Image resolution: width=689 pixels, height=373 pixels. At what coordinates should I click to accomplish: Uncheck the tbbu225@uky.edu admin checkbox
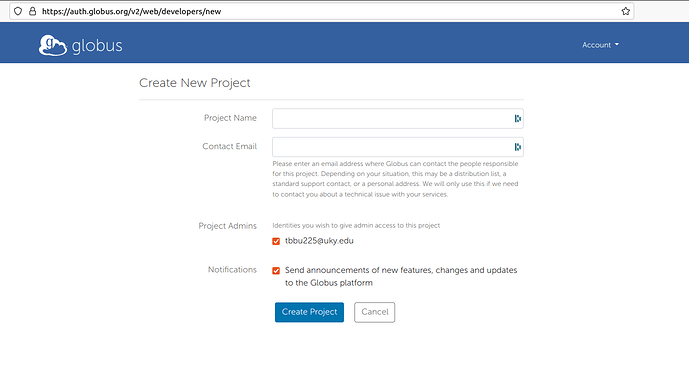click(276, 241)
